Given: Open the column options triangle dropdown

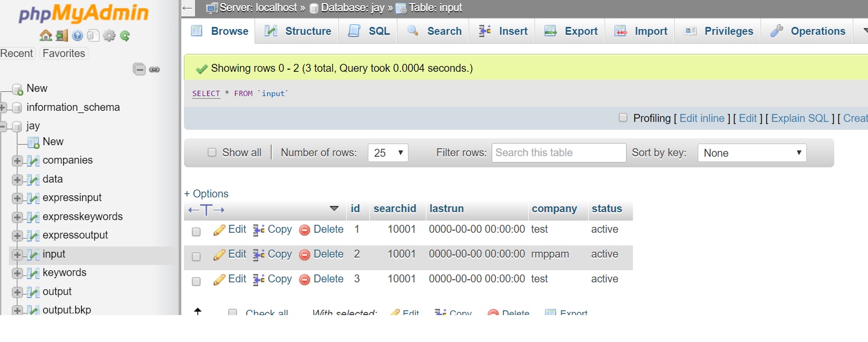Looking at the screenshot, I should click(334, 208).
